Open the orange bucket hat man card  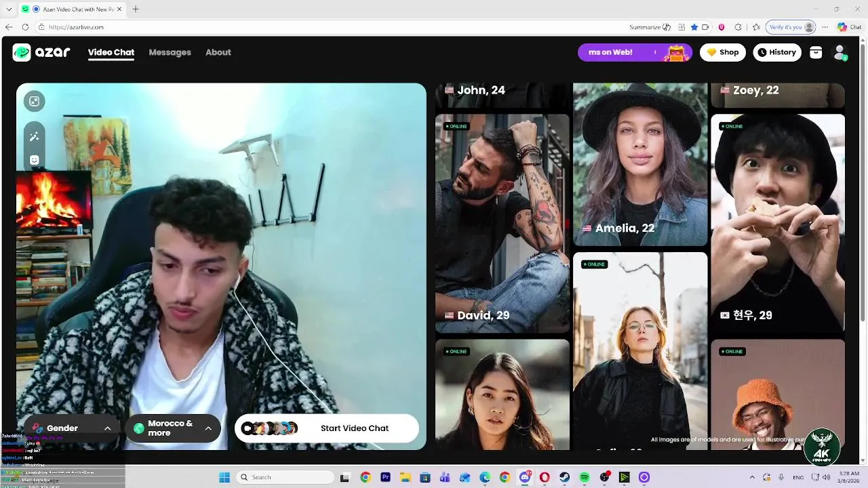coord(778,394)
